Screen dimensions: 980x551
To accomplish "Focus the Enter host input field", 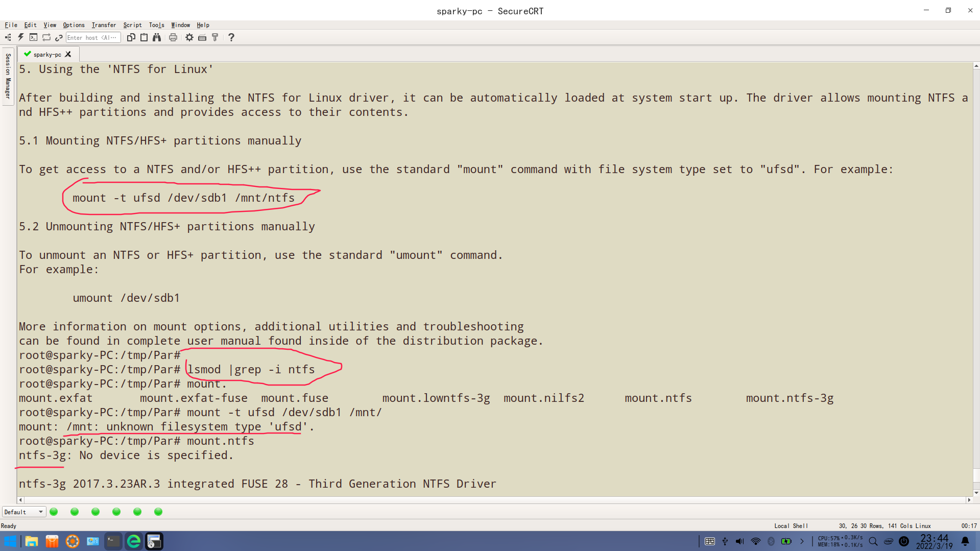I will point(93,37).
